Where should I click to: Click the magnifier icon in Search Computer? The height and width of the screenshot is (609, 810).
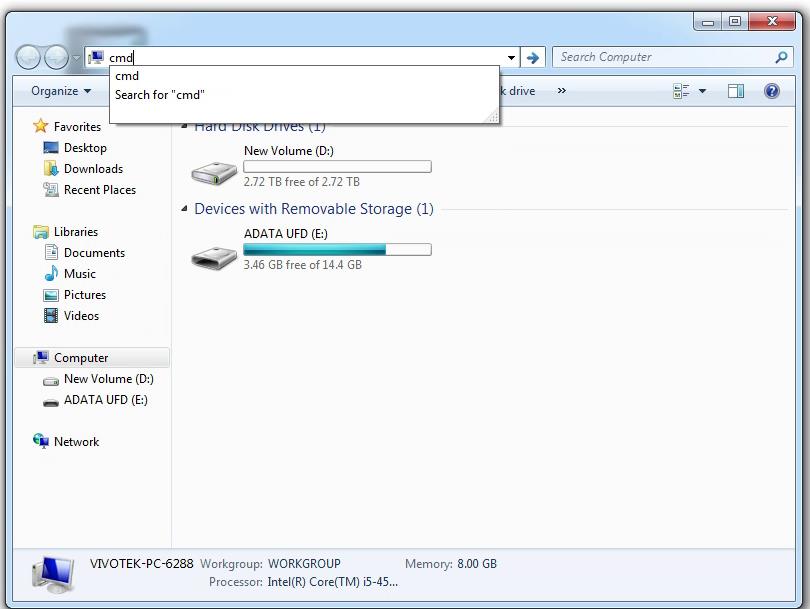pyautogui.click(x=782, y=58)
